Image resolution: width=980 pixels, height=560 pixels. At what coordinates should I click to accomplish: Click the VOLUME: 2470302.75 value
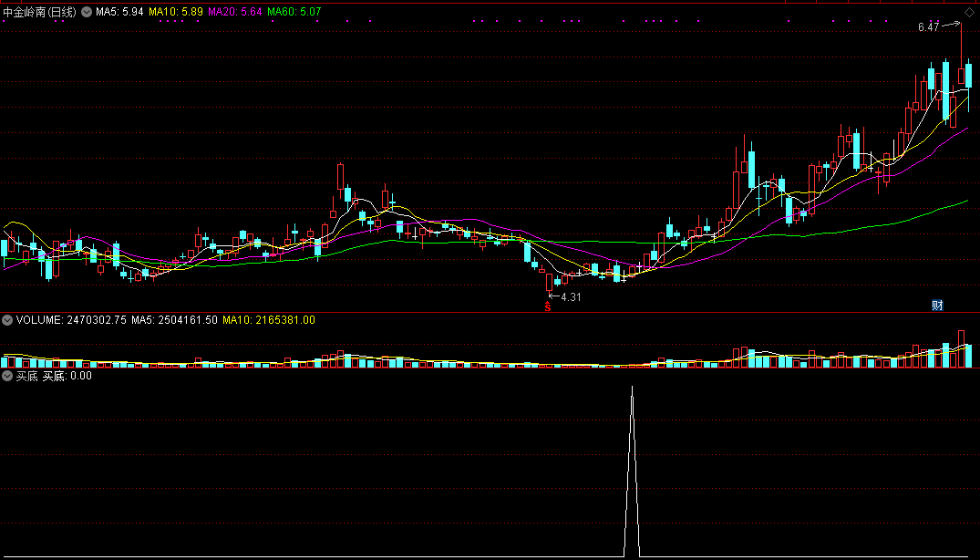[71, 320]
